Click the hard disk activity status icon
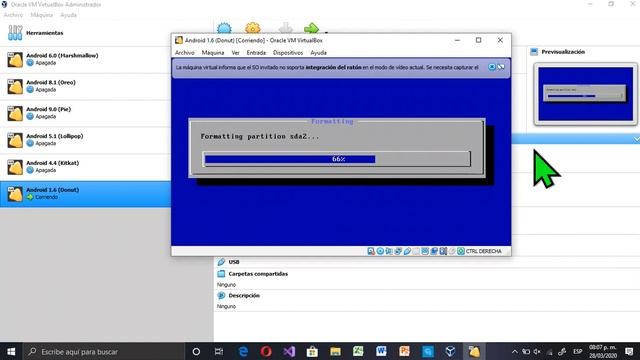Viewport: 640px width, 360px height. pyautogui.click(x=371, y=251)
